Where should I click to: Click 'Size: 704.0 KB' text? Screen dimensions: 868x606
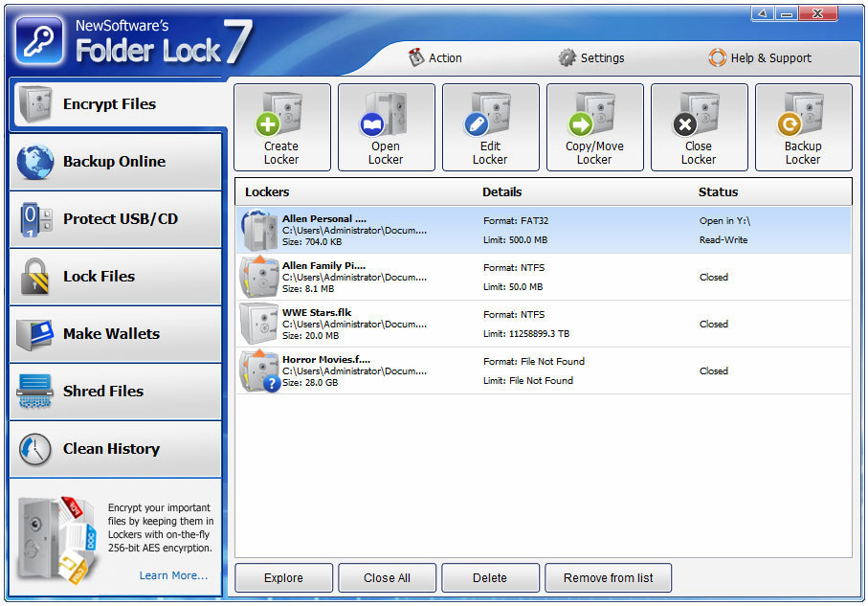point(312,242)
